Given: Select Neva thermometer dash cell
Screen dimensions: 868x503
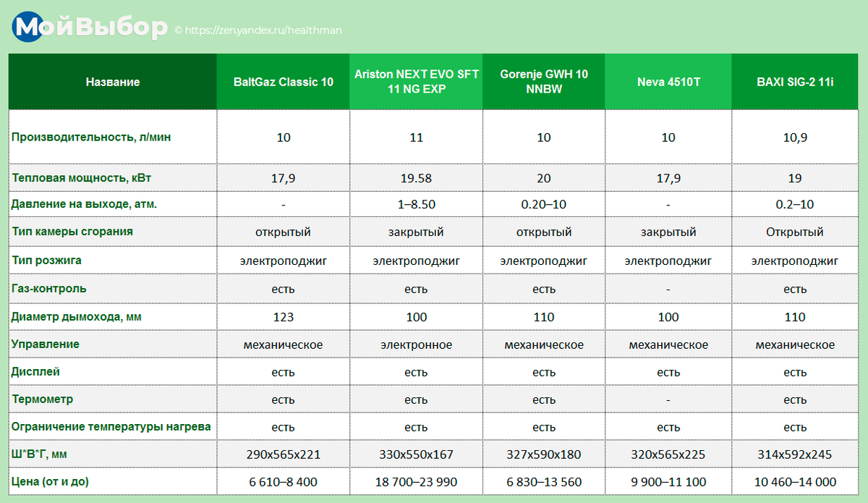Looking at the screenshot, I should tap(668, 400).
